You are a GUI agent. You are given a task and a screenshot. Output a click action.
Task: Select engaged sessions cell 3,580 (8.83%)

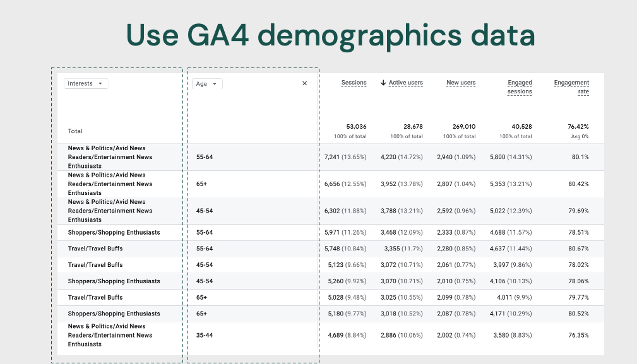(x=513, y=335)
